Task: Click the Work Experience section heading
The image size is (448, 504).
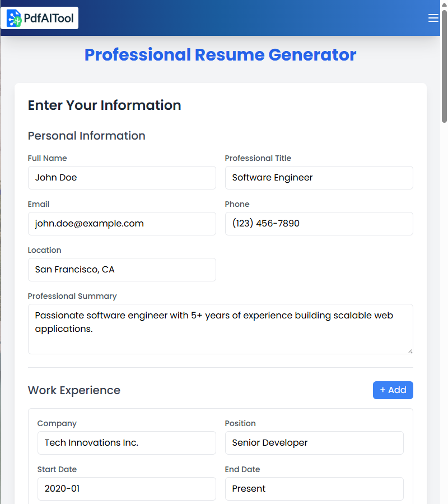Action: point(74,390)
